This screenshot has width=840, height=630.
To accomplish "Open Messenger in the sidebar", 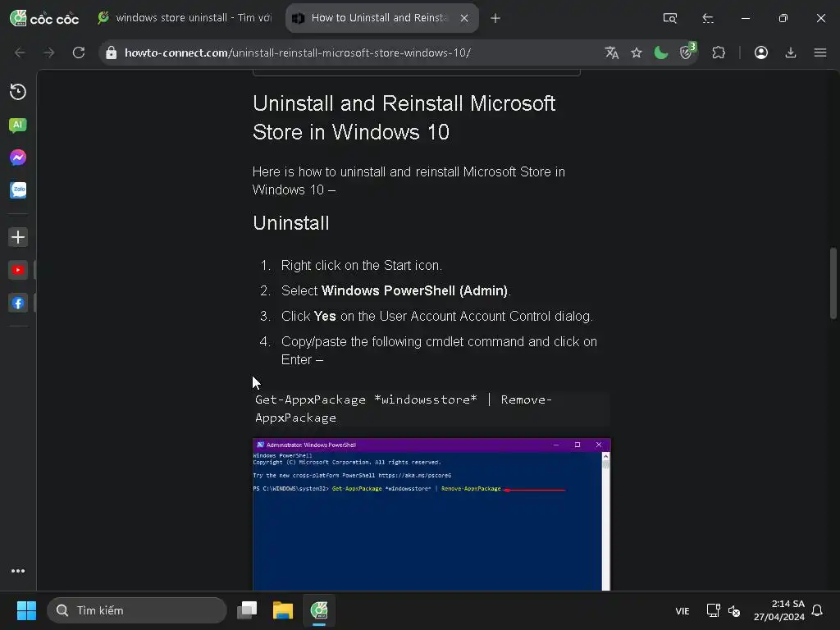I will [x=18, y=157].
